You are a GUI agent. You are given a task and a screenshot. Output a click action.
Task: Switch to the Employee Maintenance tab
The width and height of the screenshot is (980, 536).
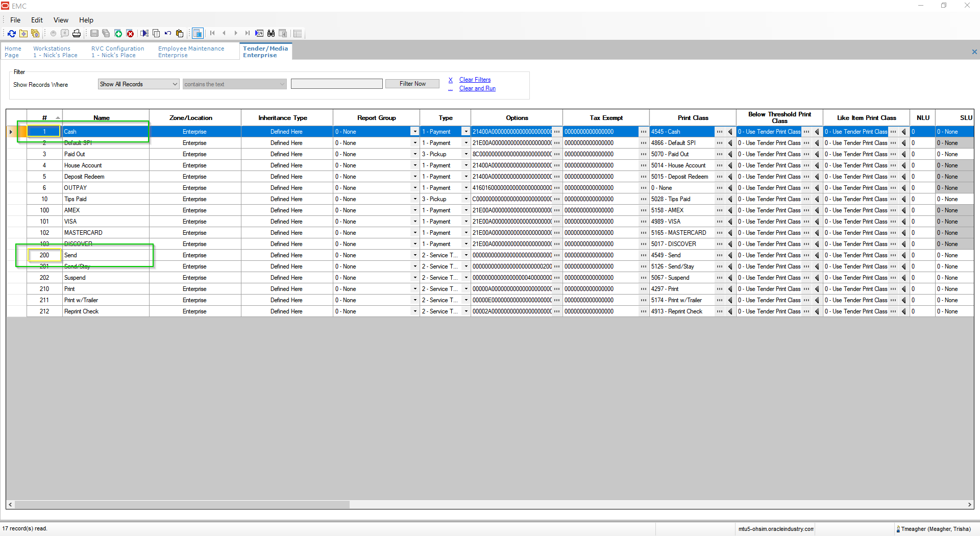pos(191,51)
